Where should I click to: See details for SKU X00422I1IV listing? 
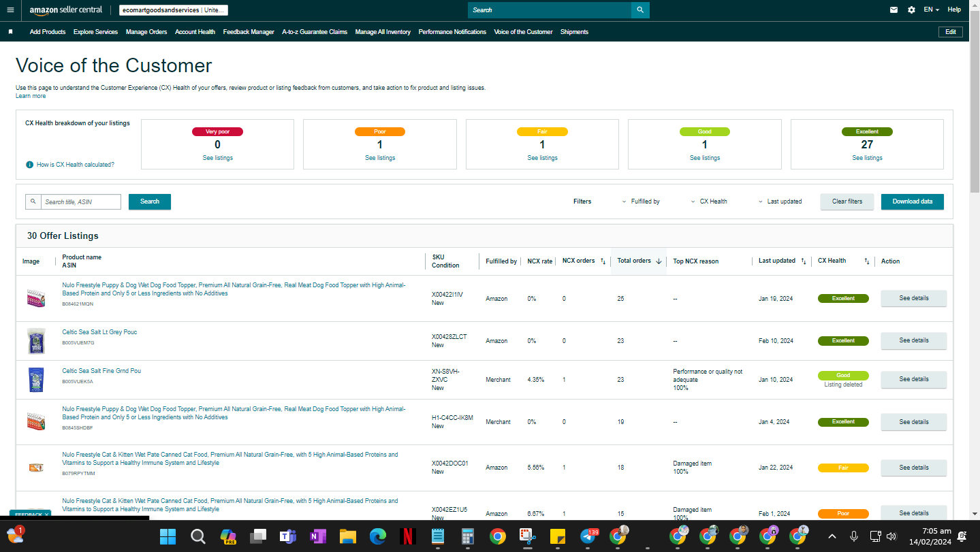click(x=914, y=298)
